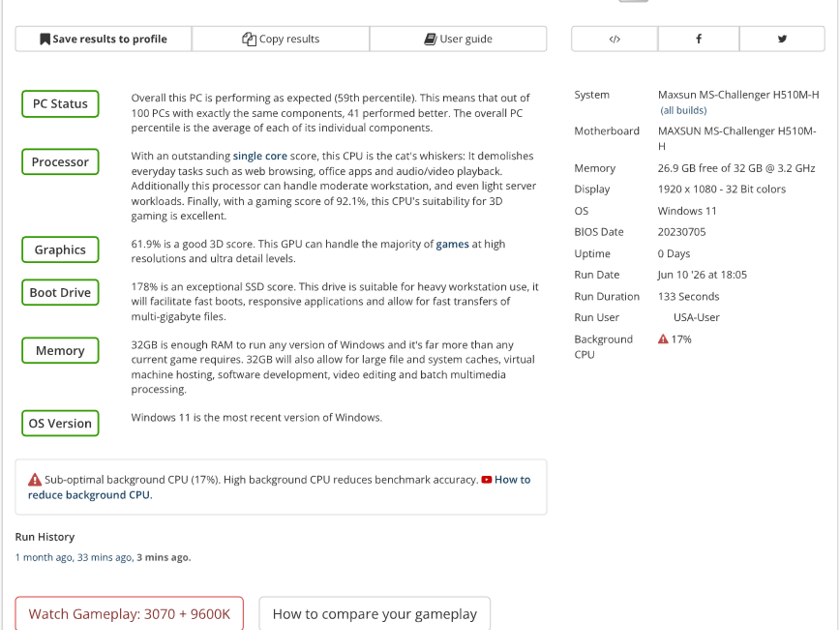
Task: Click the red warning triangle beside 17%
Action: click(663, 339)
